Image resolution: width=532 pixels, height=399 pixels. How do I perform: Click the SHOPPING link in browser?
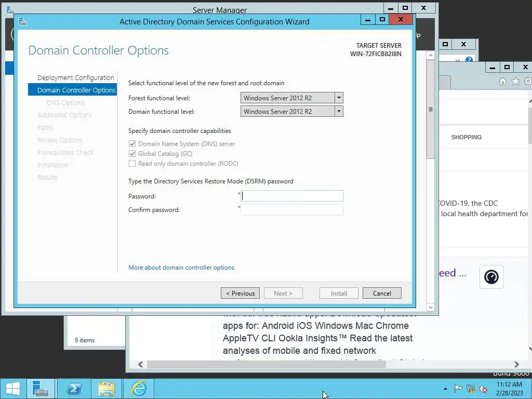pyautogui.click(x=466, y=137)
